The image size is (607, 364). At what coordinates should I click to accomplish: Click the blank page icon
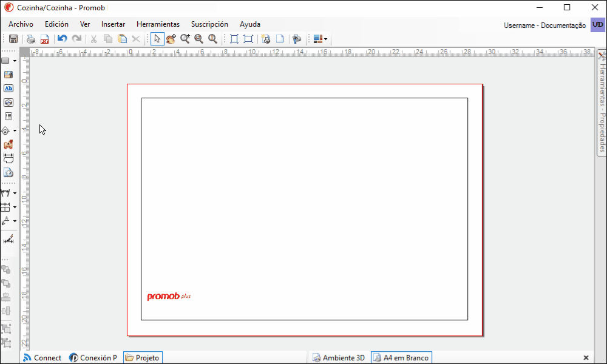click(x=280, y=39)
